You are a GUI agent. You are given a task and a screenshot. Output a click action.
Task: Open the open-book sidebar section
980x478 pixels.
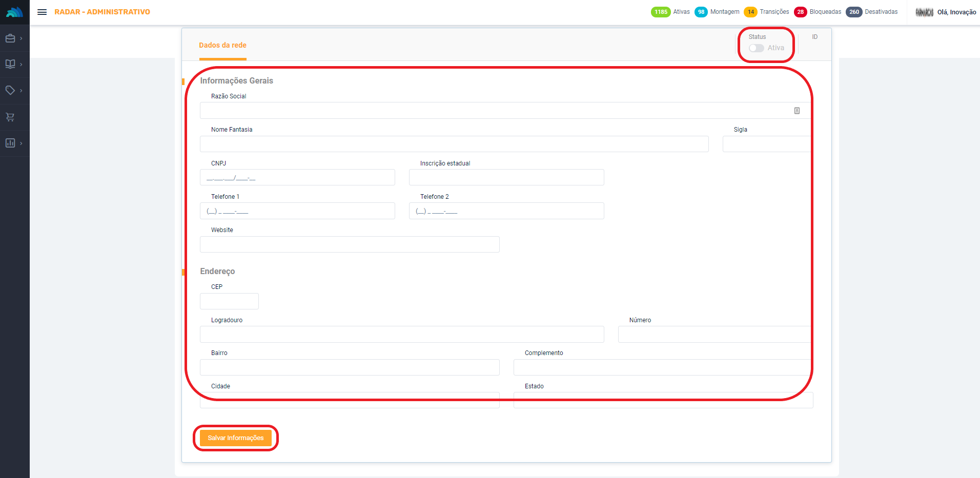click(x=10, y=64)
